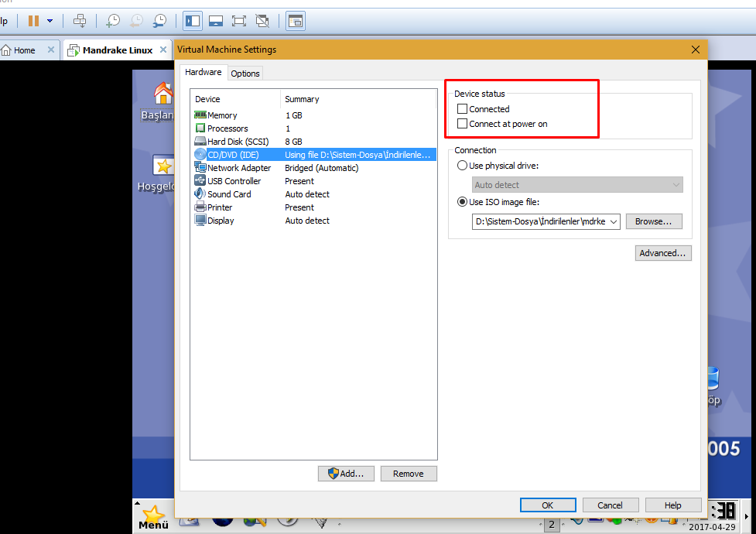The width and height of the screenshot is (756, 534).
Task: Open the Hardware tab
Action: 203,72
